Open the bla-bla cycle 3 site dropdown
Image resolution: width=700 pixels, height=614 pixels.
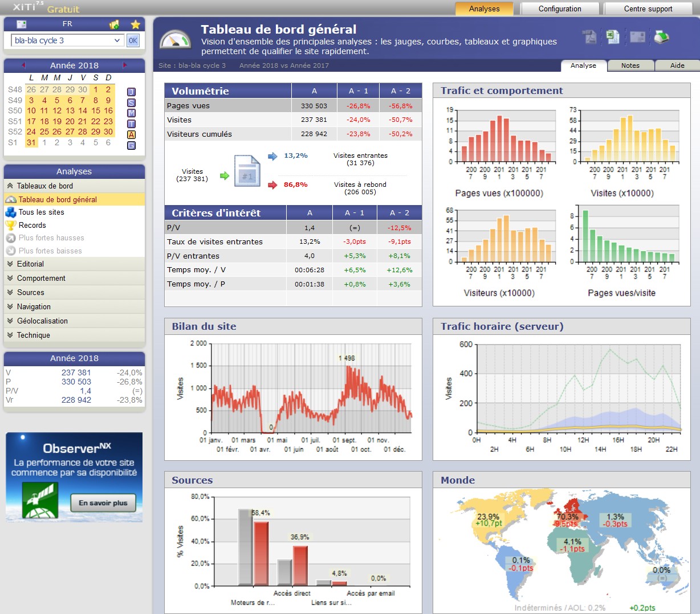[67, 40]
